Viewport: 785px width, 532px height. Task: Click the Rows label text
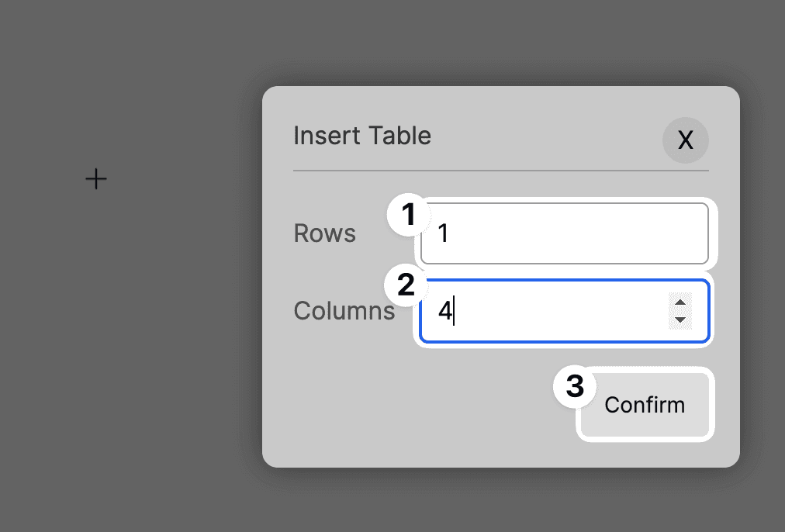pos(324,233)
